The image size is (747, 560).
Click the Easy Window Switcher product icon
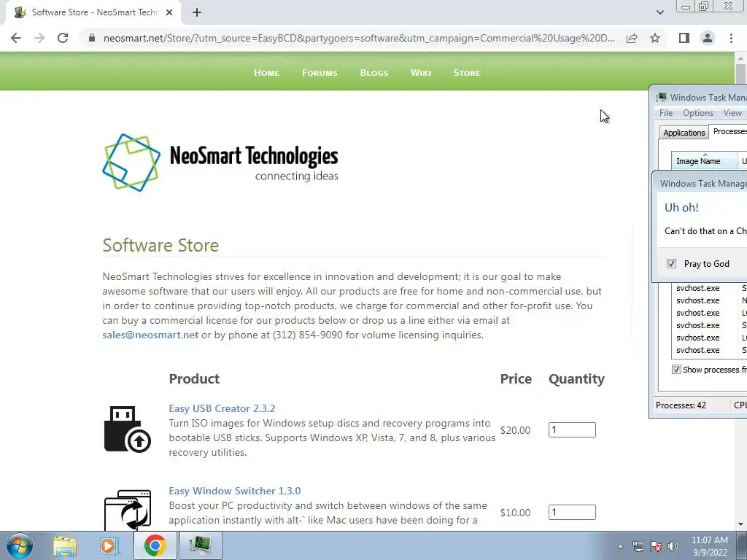point(127,510)
